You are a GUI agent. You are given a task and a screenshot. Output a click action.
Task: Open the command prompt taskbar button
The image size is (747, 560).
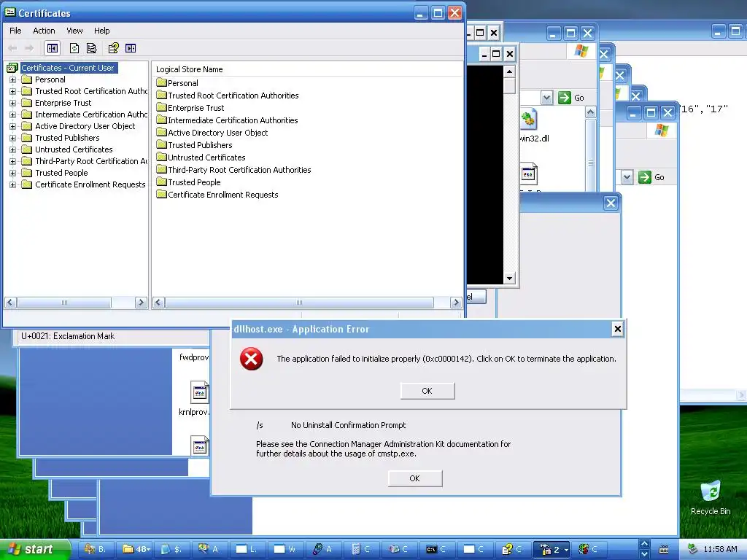438,549
